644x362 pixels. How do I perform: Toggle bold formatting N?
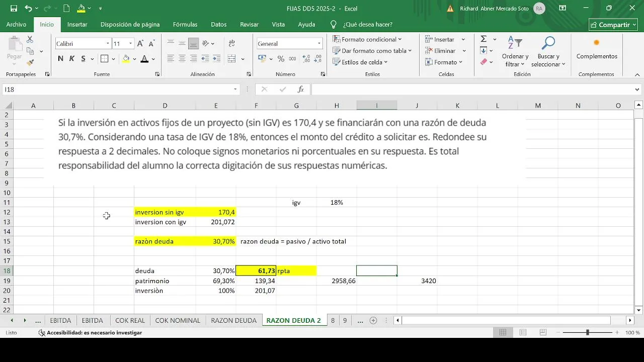click(x=61, y=59)
